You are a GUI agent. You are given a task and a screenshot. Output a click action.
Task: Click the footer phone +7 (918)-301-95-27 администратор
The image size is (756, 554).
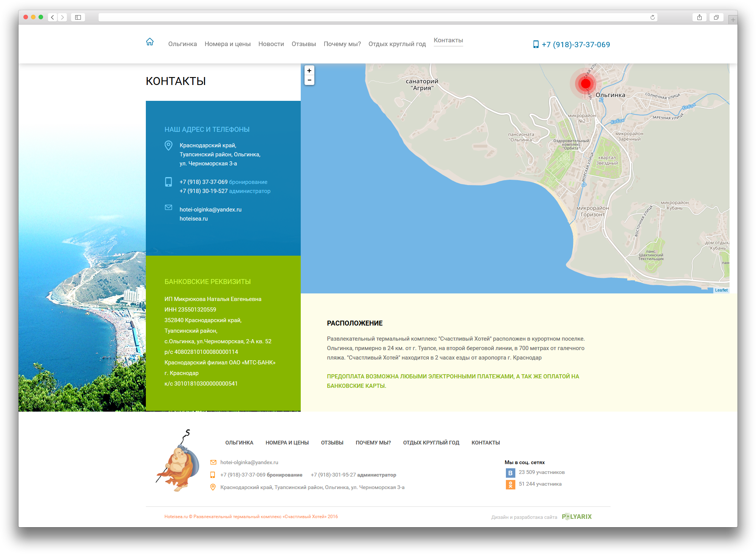353,475
